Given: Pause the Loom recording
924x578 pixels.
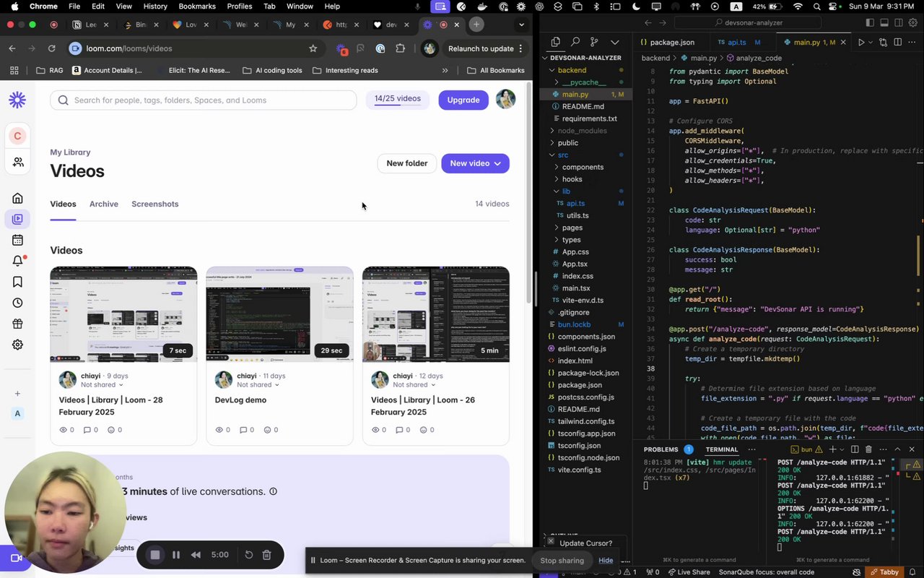Looking at the screenshot, I should pos(175,555).
